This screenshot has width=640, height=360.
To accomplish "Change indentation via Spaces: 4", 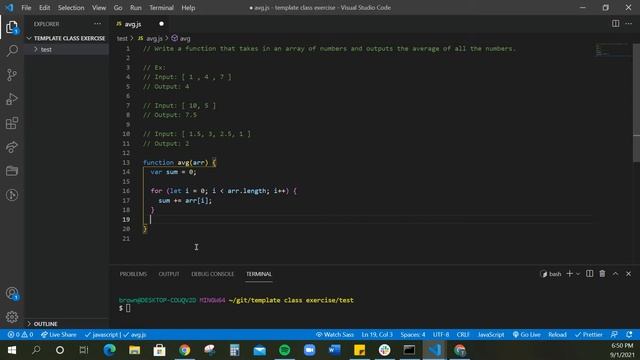I will pyautogui.click(x=413, y=335).
